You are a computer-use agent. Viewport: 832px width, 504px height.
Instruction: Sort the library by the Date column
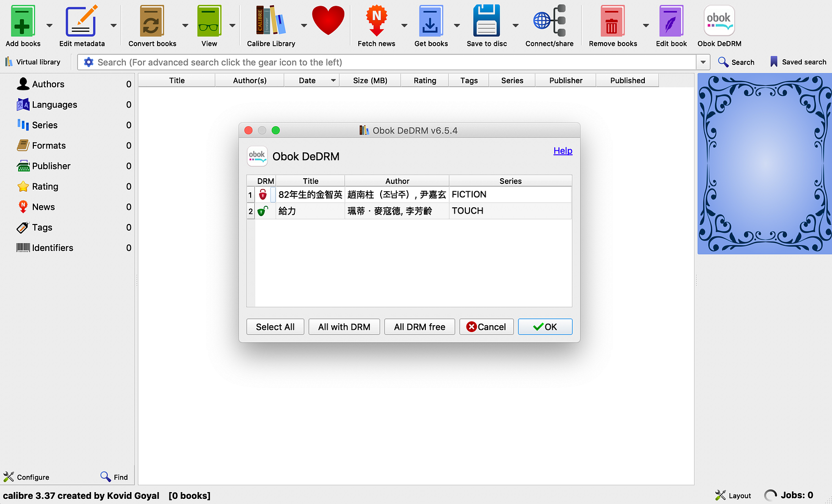(311, 81)
